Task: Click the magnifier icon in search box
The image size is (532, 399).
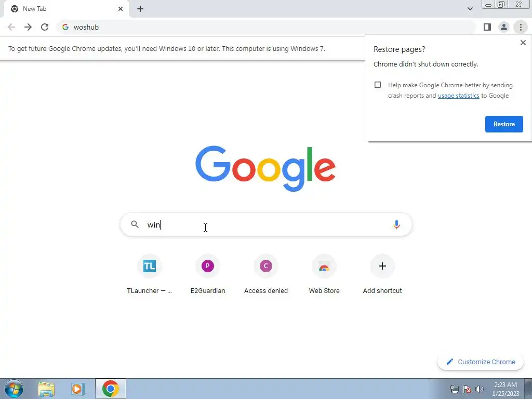Action: pos(135,224)
